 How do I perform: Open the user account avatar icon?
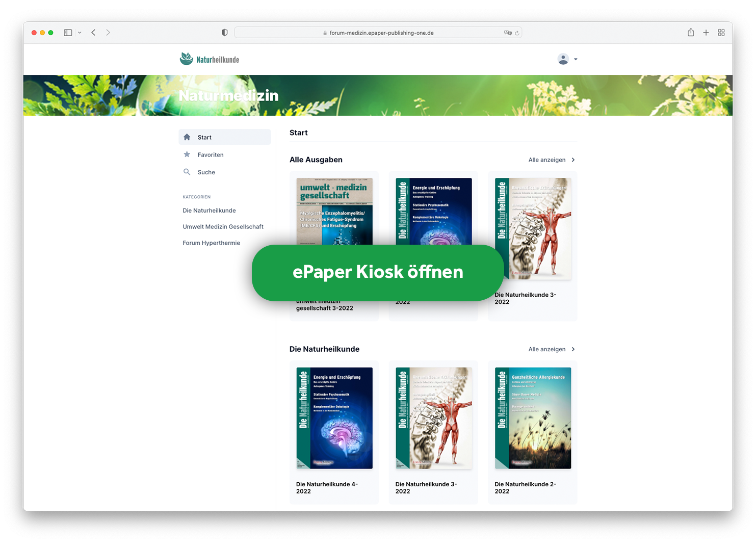(563, 59)
